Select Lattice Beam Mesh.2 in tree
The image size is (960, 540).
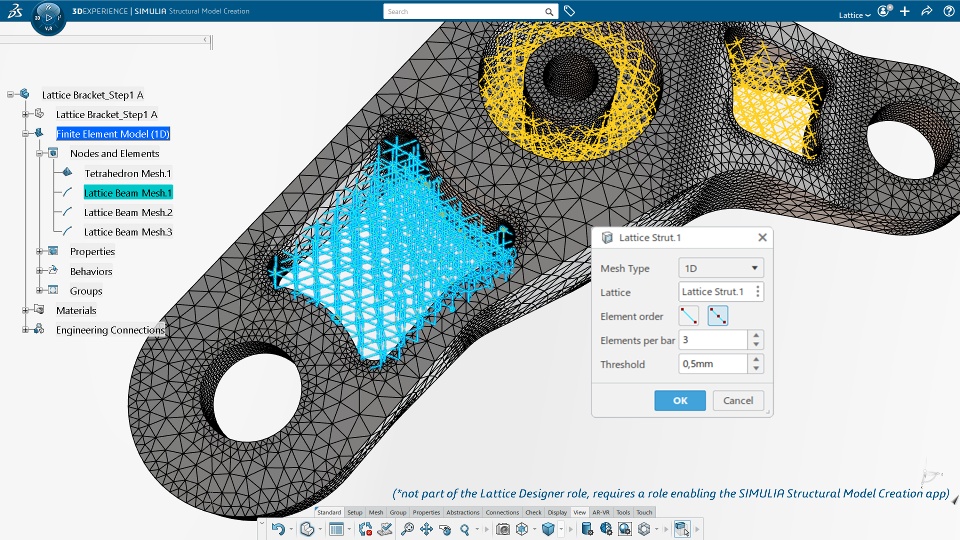click(128, 212)
